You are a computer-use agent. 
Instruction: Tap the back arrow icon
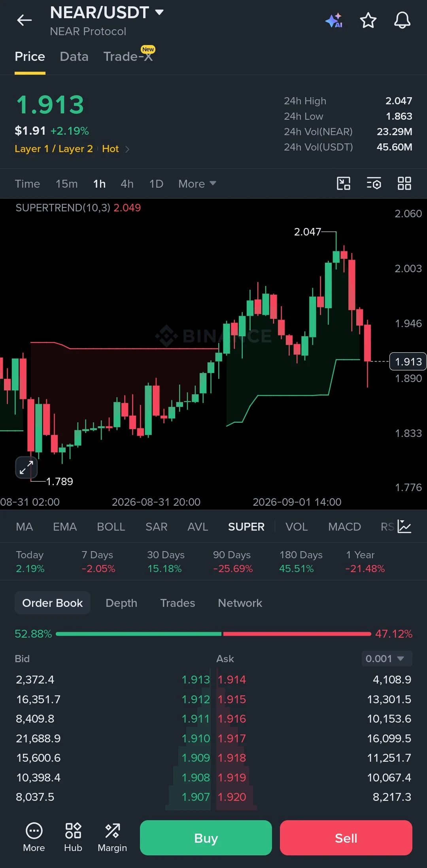tap(24, 20)
